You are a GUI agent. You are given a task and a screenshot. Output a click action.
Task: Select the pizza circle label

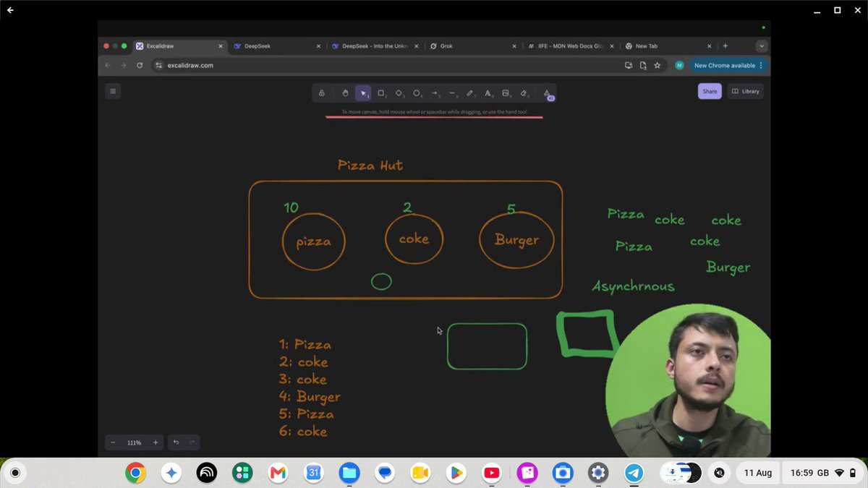click(313, 241)
